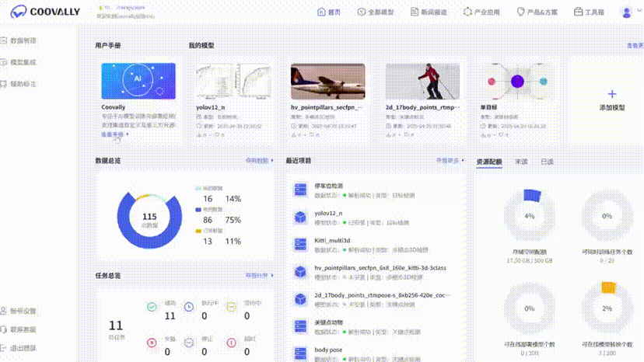644x362 pixels.
Task: Click the 0% online deployed models ring
Action: [x=530, y=308]
